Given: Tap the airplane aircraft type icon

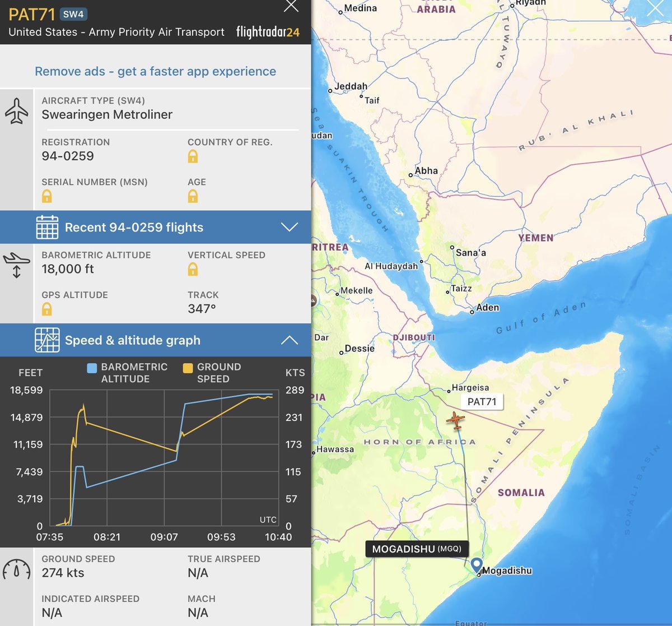Looking at the screenshot, I should (17, 111).
